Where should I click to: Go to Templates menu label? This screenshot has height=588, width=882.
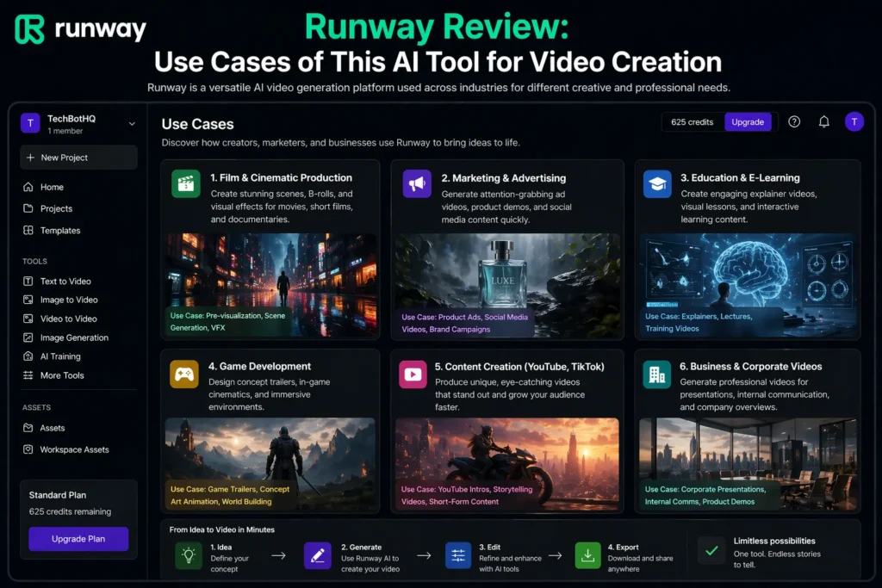[60, 231]
